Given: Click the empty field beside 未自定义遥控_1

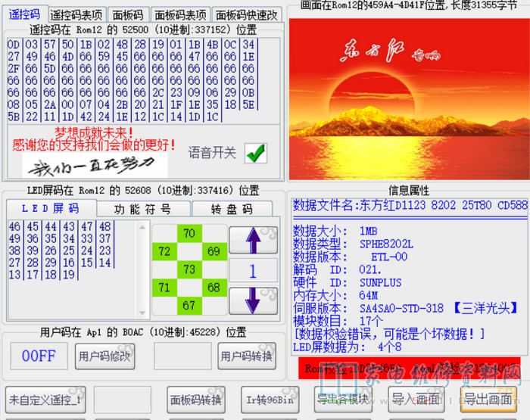Looking at the screenshot, I should [x=123, y=400].
